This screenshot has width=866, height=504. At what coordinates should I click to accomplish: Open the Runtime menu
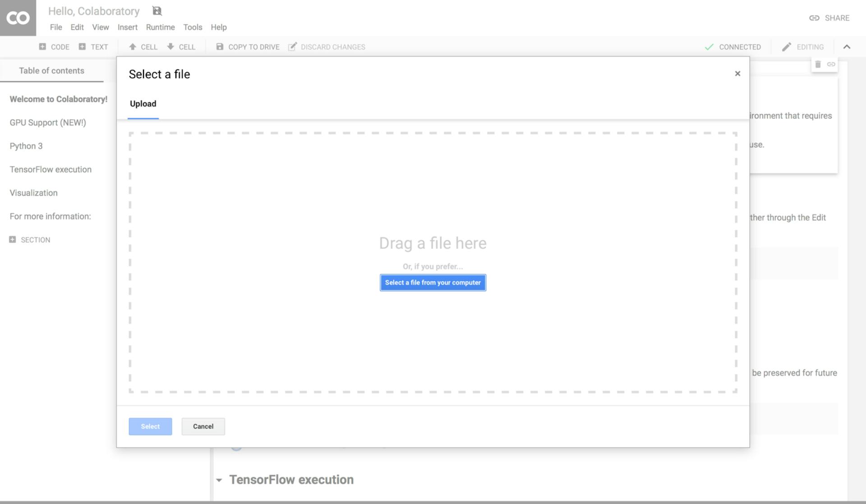160,27
